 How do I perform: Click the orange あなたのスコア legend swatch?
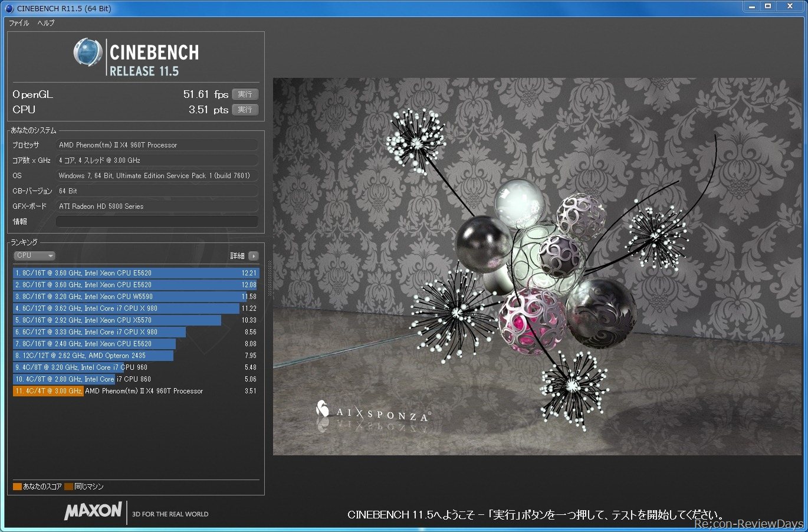17,487
